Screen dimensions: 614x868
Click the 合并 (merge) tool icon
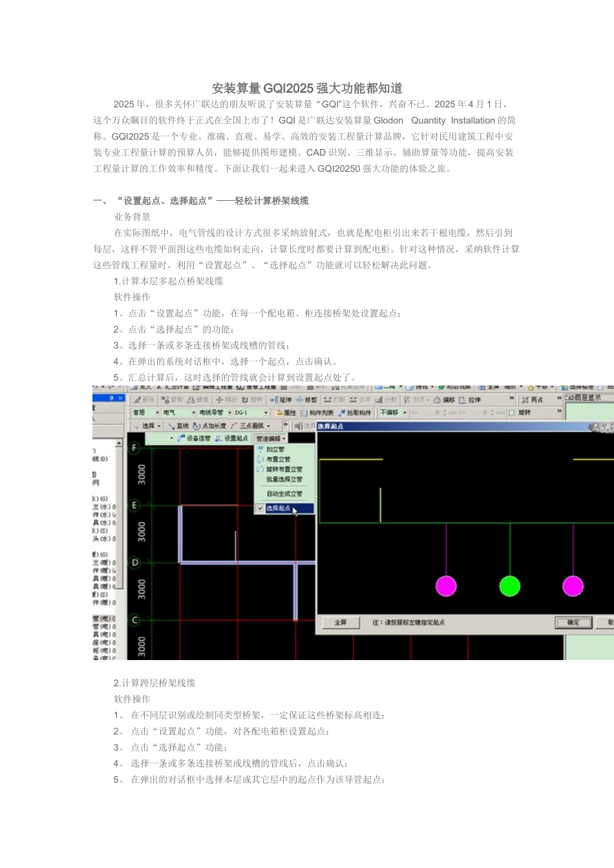361,400
